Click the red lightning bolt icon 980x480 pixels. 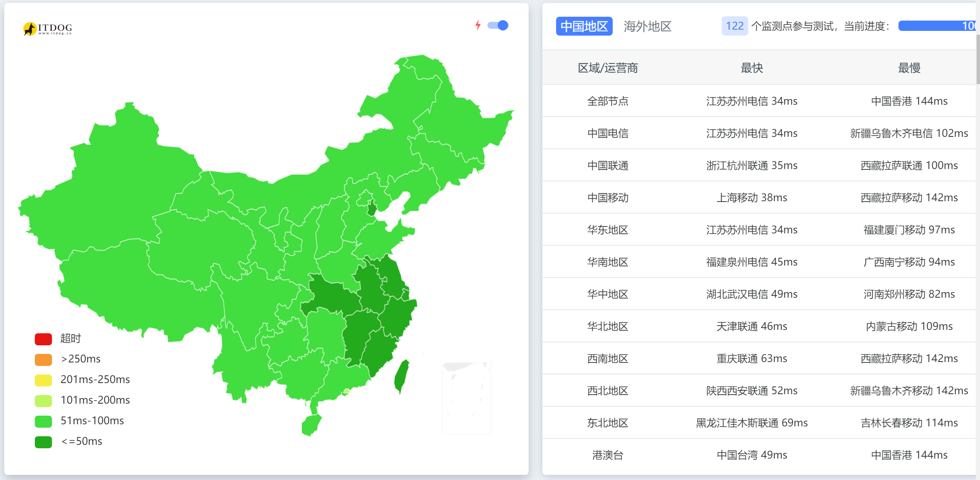point(478,25)
